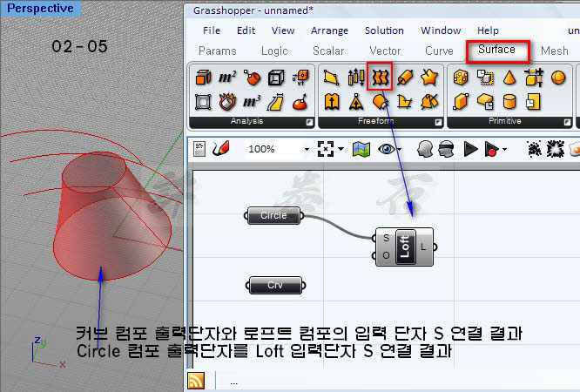Click the wireframe Bounding Box icon
Viewport: 580px width, 392px height.
pos(276,78)
